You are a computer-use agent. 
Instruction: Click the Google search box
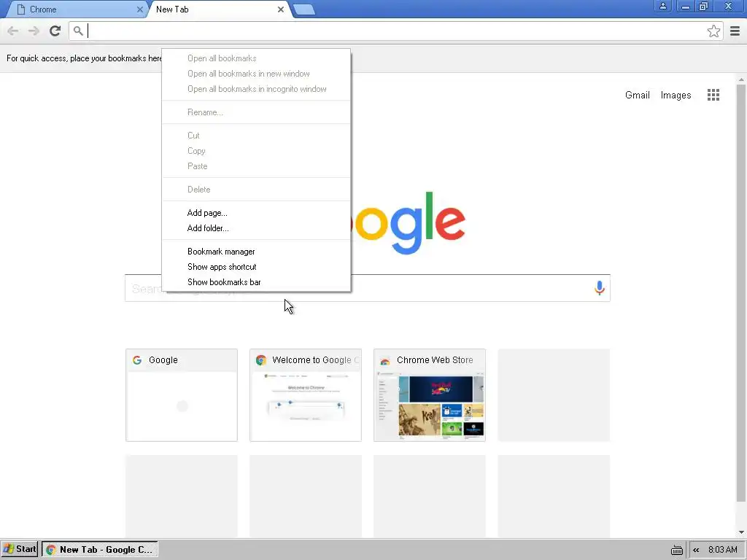(x=368, y=288)
